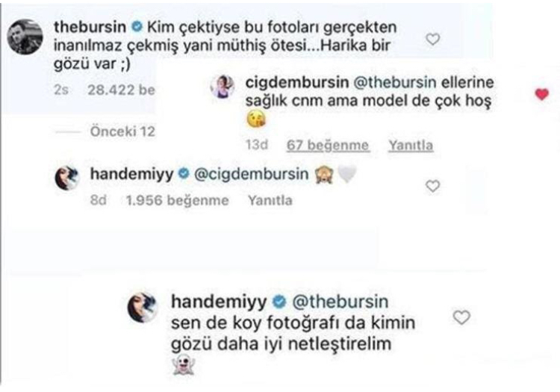Open cigdembursin's avatar thumbnail

pyautogui.click(x=223, y=87)
